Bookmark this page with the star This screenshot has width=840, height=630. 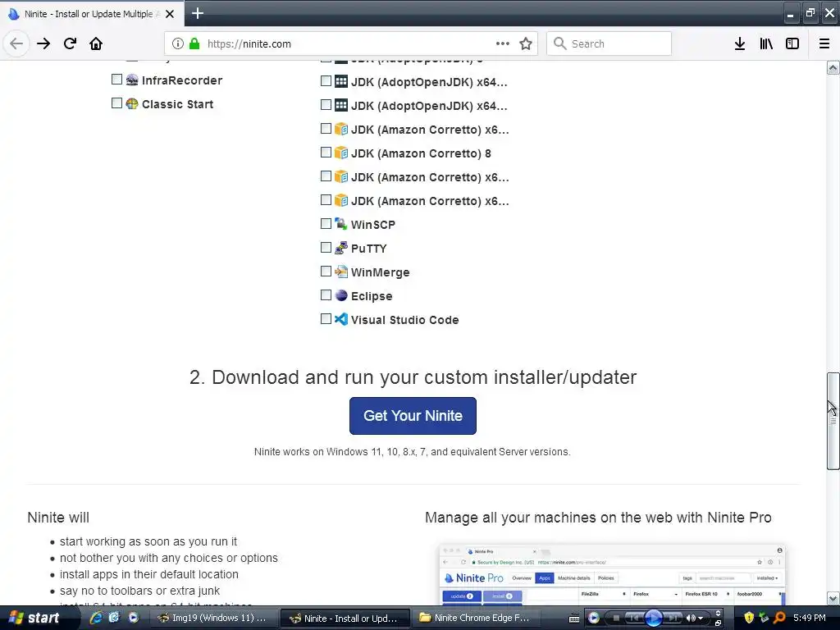(526, 43)
